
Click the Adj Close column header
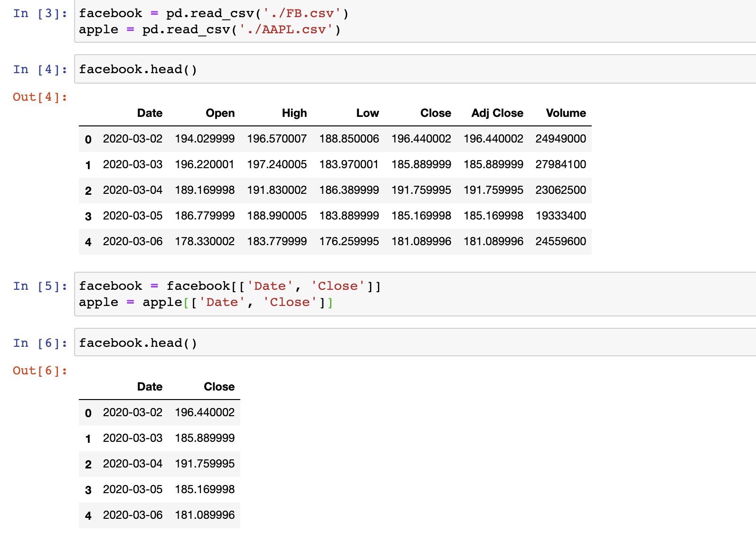[x=497, y=113]
